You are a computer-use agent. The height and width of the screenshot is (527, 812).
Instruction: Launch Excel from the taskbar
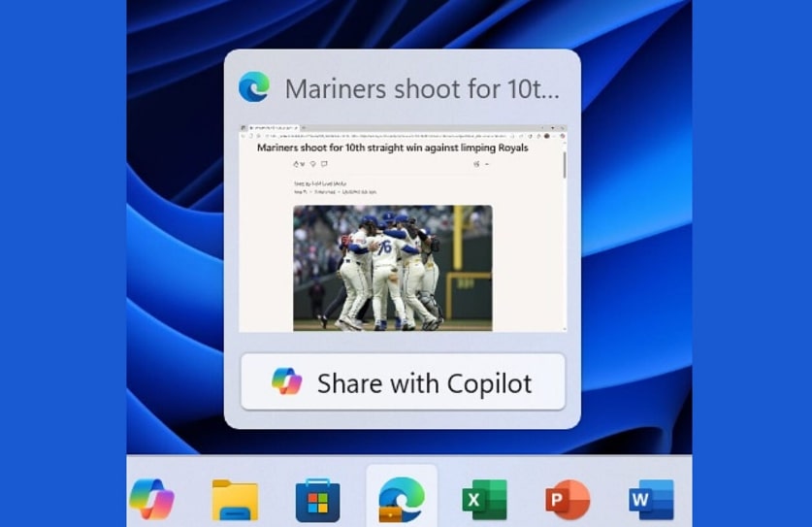coord(484,501)
